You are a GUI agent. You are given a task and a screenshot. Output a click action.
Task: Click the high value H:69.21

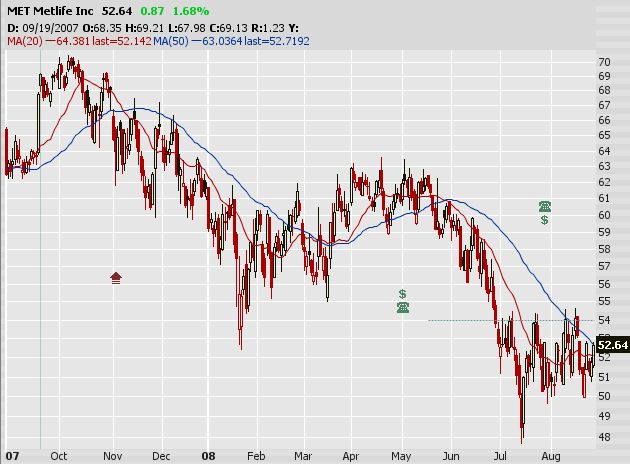(x=144, y=28)
